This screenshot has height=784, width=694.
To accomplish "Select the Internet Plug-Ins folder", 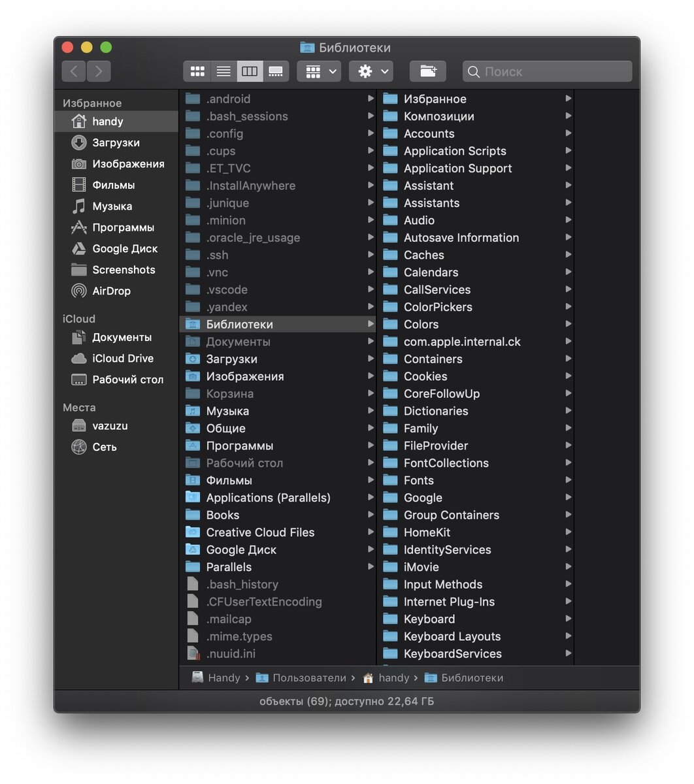I will (x=476, y=602).
